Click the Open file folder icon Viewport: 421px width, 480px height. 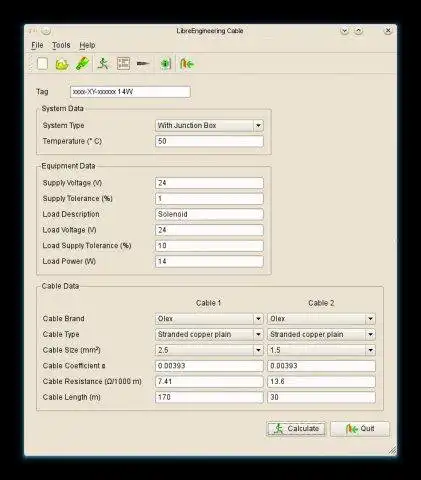(x=62, y=64)
